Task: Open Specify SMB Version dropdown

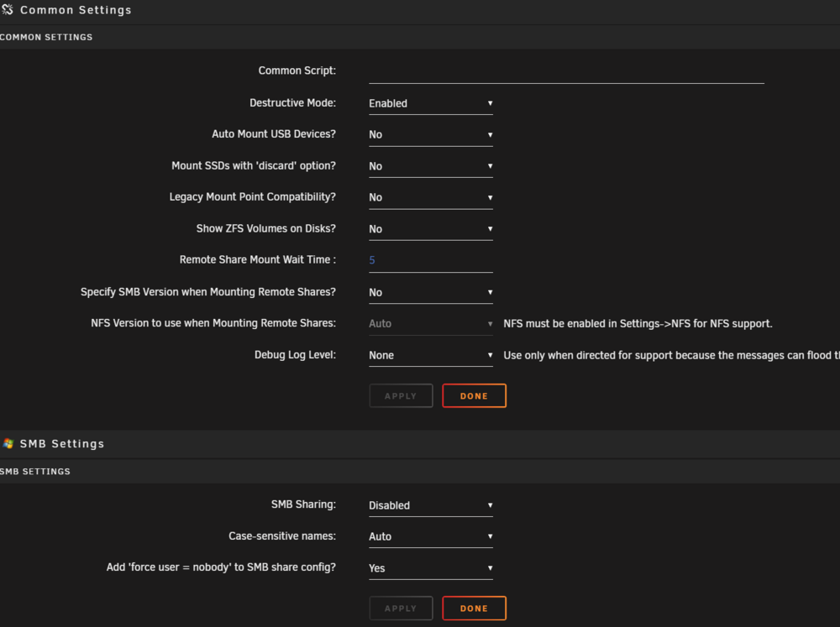Action: click(431, 292)
